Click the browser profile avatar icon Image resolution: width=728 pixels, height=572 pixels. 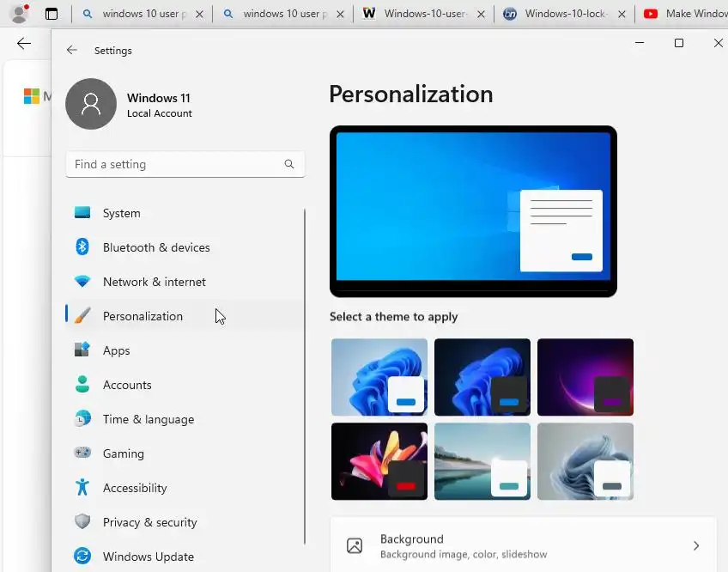point(20,14)
